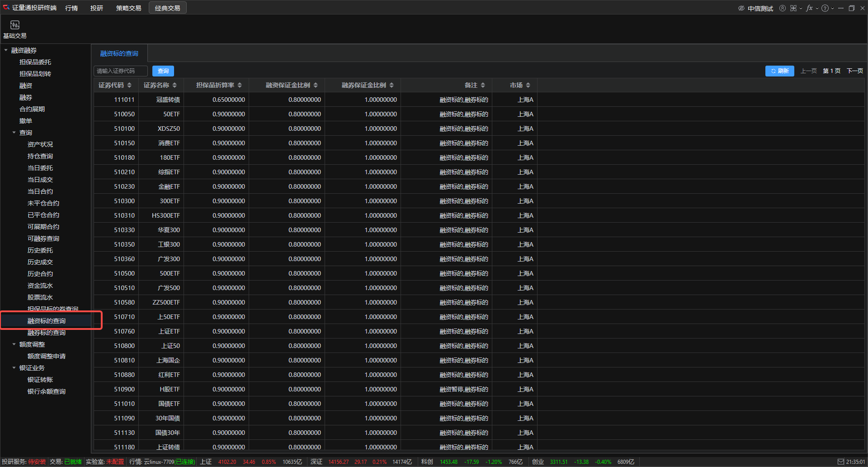
Task: Expand or collapse 银证业务 node
Action: [14, 368]
